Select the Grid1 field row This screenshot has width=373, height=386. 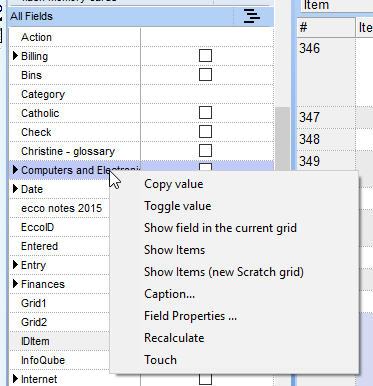pyautogui.click(x=59, y=303)
